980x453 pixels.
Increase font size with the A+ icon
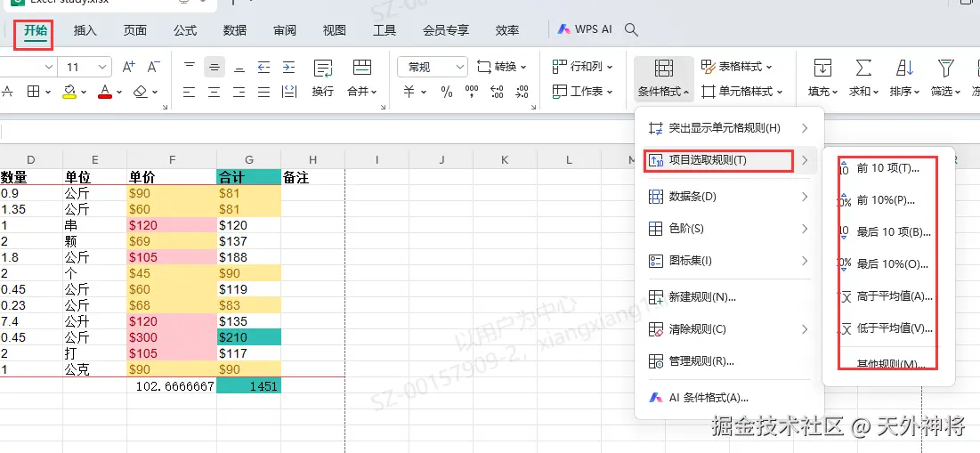[x=128, y=67]
